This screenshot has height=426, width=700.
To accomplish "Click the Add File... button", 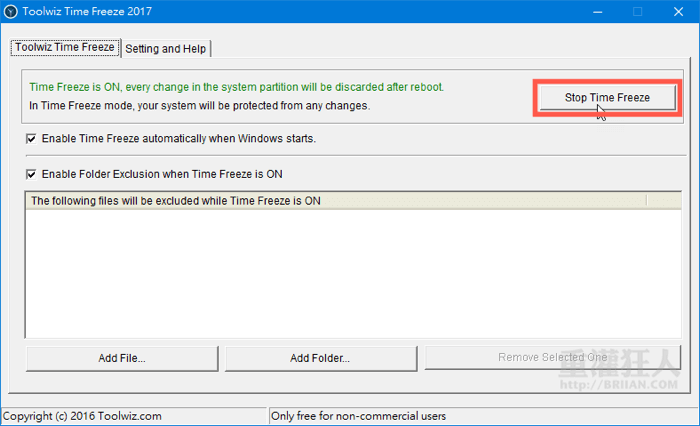I will coord(123,358).
